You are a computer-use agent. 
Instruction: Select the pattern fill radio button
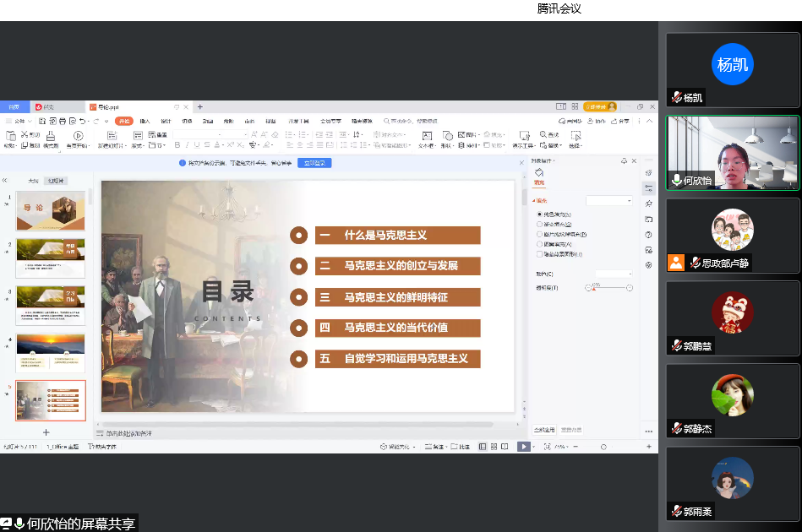click(539, 244)
